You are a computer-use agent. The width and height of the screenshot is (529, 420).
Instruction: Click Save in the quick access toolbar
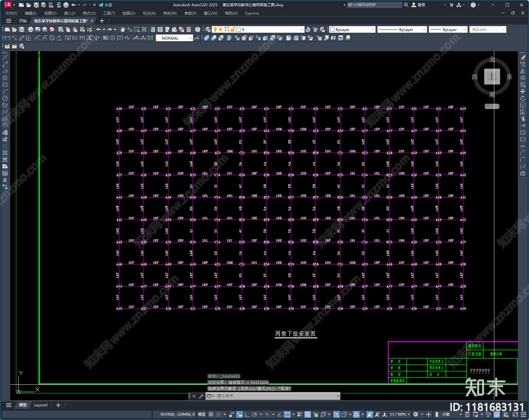coord(36,5)
